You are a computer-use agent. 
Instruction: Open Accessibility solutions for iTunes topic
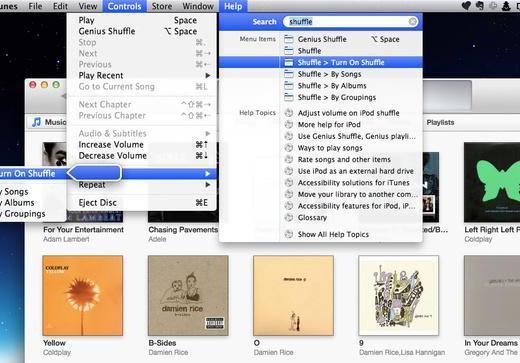(351, 183)
